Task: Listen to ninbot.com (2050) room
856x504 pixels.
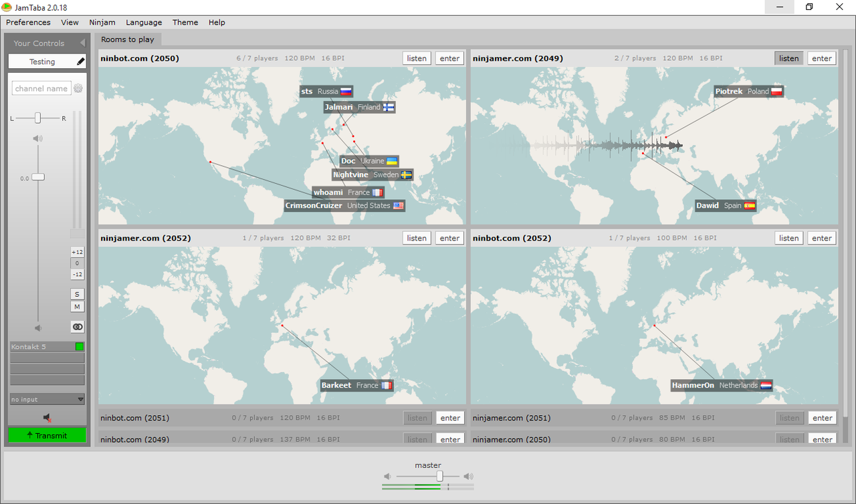Action: (x=417, y=58)
